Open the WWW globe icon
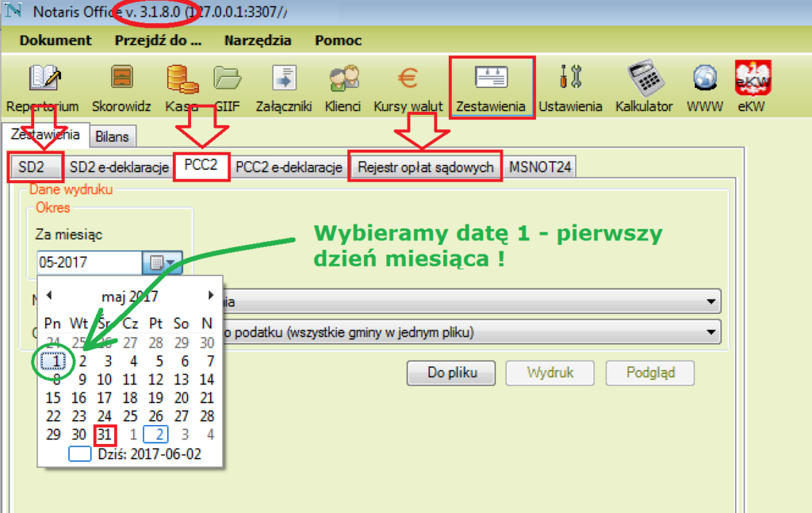The width and height of the screenshot is (812, 513). [x=705, y=88]
